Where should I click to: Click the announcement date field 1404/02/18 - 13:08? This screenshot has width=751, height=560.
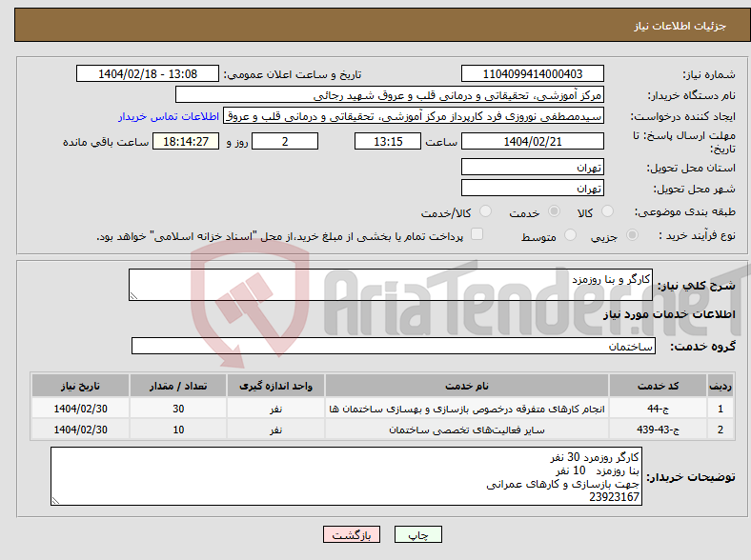pyautogui.click(x=148, y=73)
